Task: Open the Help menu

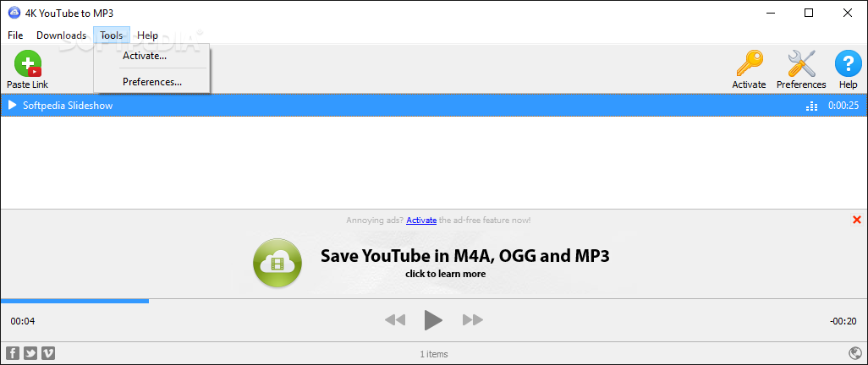Action: (148, 35)
